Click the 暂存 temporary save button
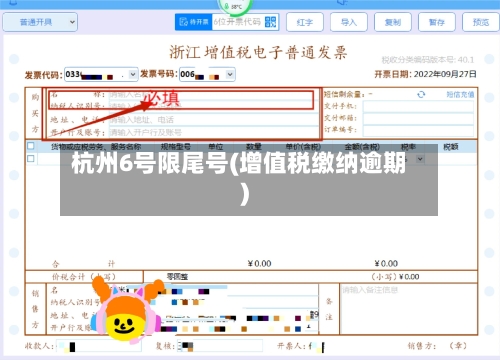Image resolution: width=500 pixels, height=360 pixels. tap(437, 22)
